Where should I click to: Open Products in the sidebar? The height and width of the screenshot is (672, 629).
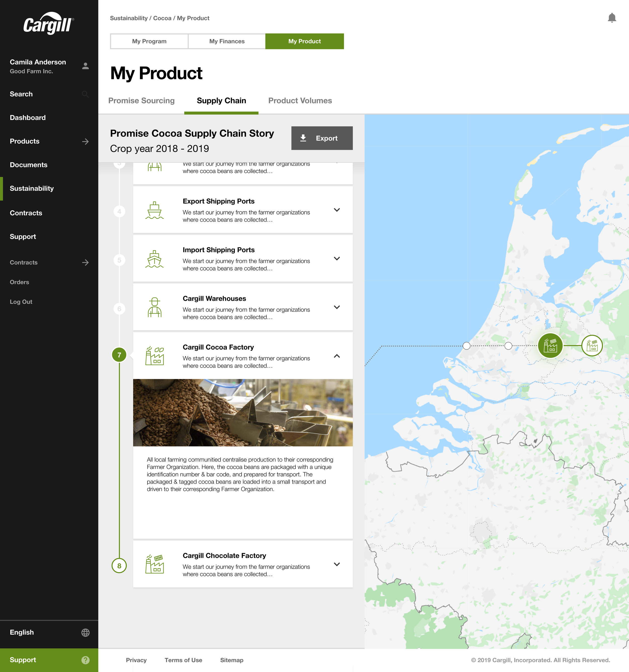coord(25,141)
